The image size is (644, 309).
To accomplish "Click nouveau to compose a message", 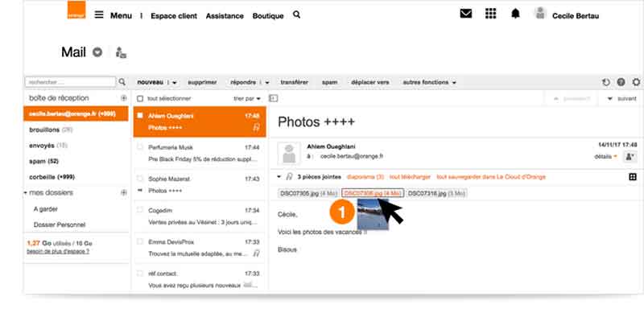I will 150,82.
